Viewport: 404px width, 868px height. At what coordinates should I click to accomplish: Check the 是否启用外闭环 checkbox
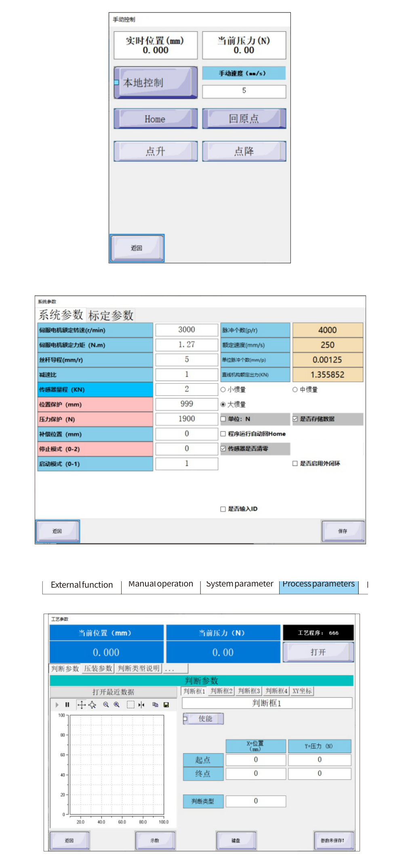coord(295,464)
